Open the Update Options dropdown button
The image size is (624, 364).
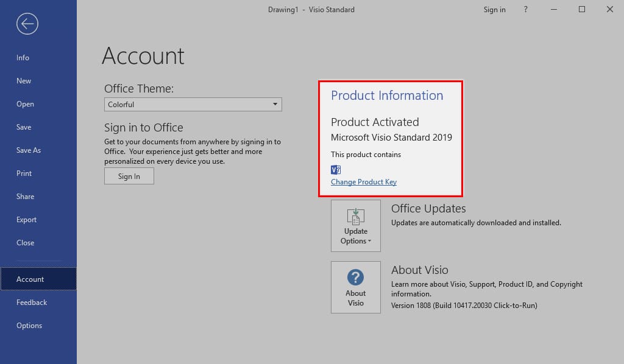(356, 226)
